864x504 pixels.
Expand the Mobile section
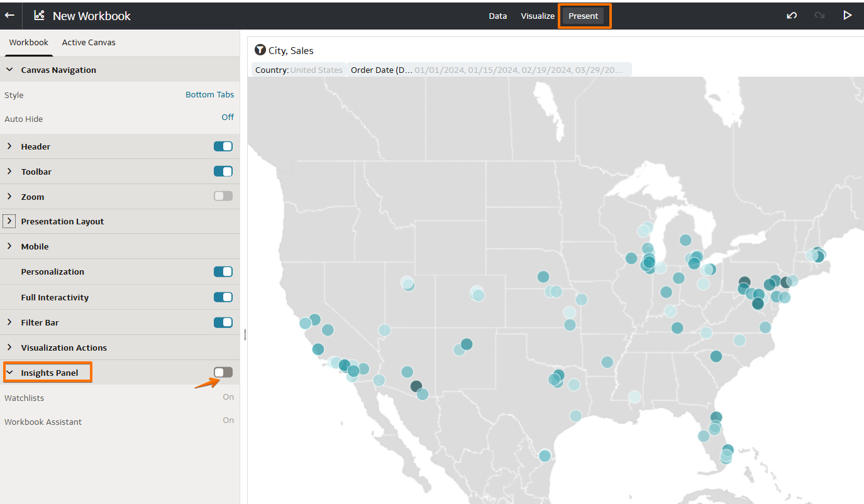tap(9, 246)
